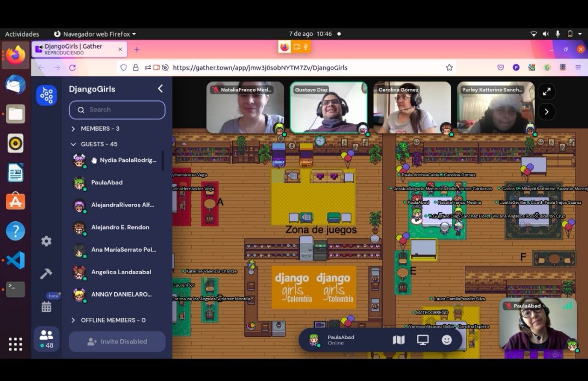This screenshot has width=588, height=381.
Task: Click the guest list scrollbar thumb
Action: coord(163,160)
